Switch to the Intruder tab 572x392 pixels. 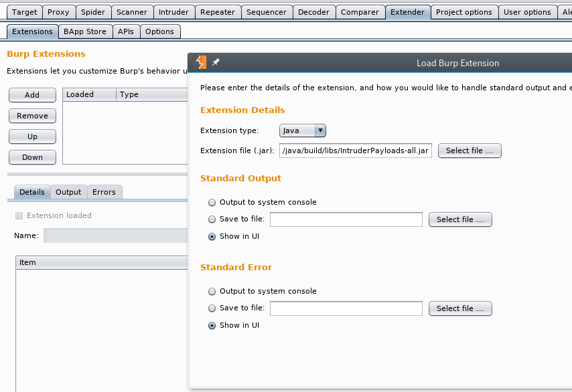coord(173,12)
